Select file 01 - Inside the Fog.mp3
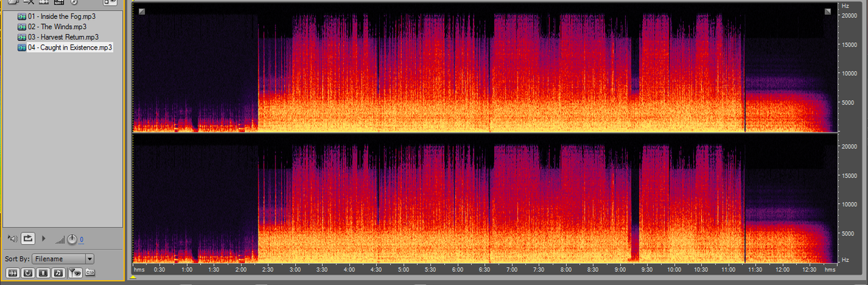This screenshot has width=868, height=285. tap(62, 16)
